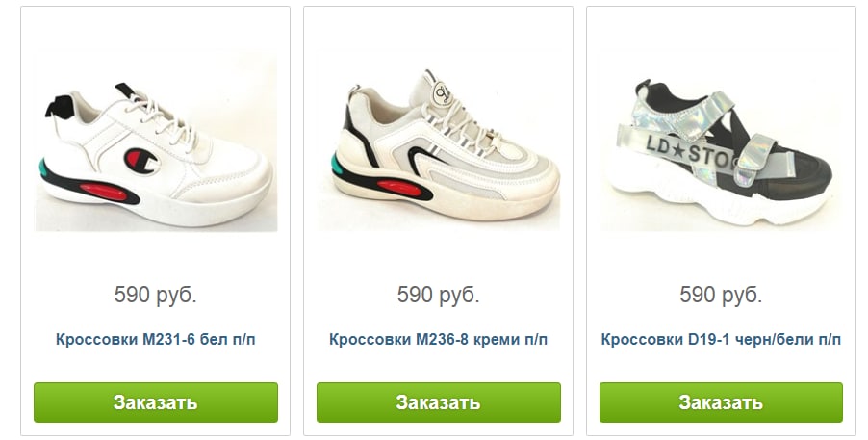868x440 pixels.
Task: Open the cream M236-8 sneaker photo
Action: (438, 141)
